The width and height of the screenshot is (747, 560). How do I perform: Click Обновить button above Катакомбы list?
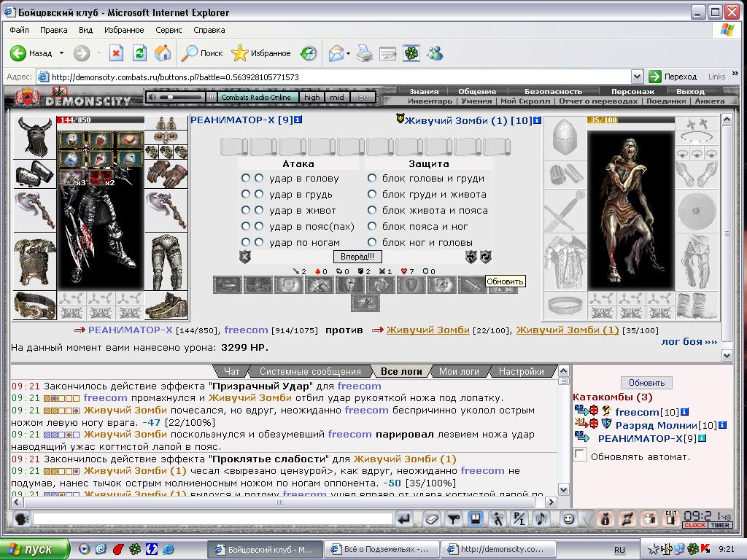tap(646, 383)
